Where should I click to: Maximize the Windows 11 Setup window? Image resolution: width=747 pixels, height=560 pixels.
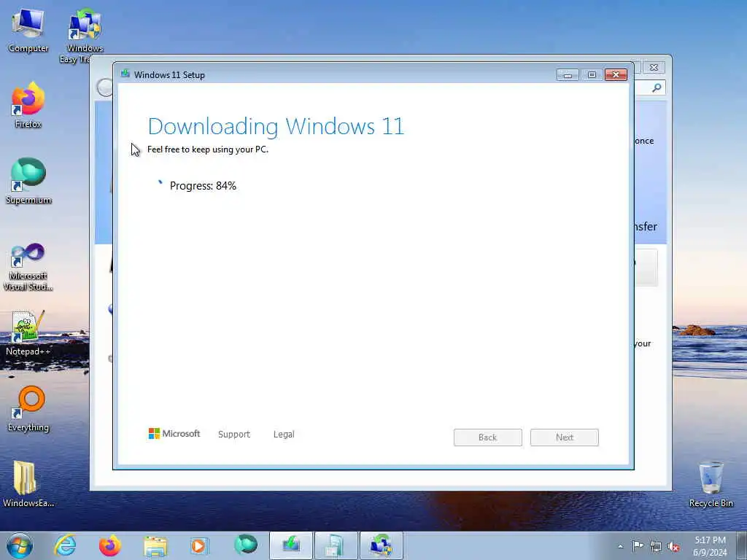click(592, 75)
